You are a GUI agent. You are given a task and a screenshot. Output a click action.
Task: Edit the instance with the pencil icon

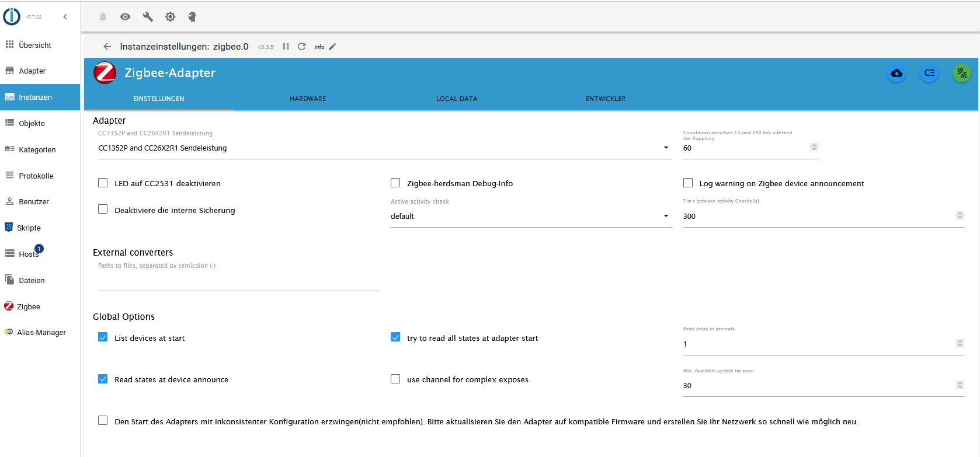point(332,47)
